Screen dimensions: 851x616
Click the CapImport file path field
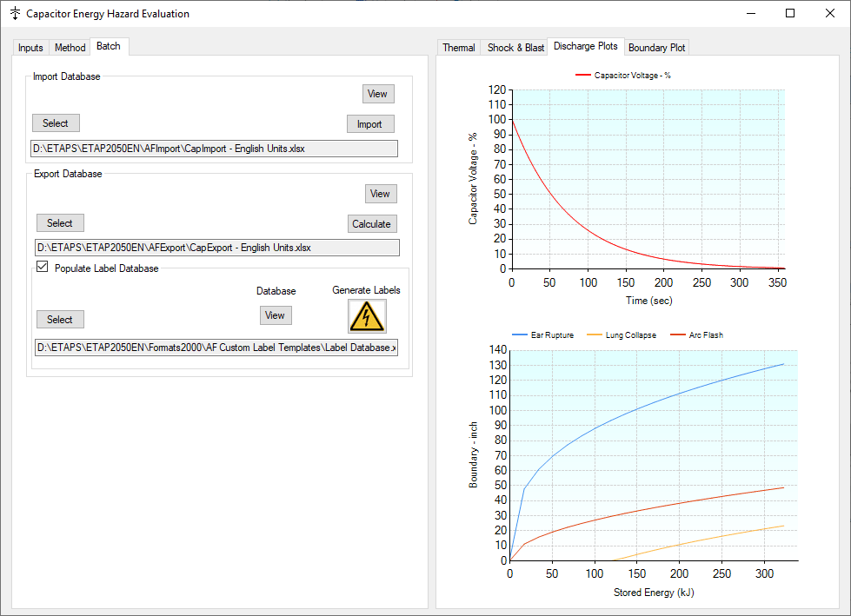pos(215,148)
